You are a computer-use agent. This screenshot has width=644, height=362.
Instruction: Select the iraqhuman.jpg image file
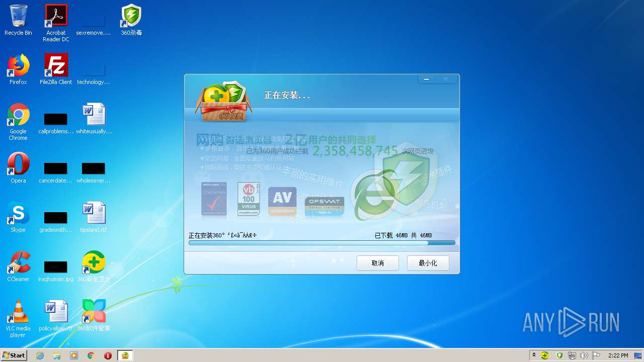pyautogui.click(x=56, y=271)
